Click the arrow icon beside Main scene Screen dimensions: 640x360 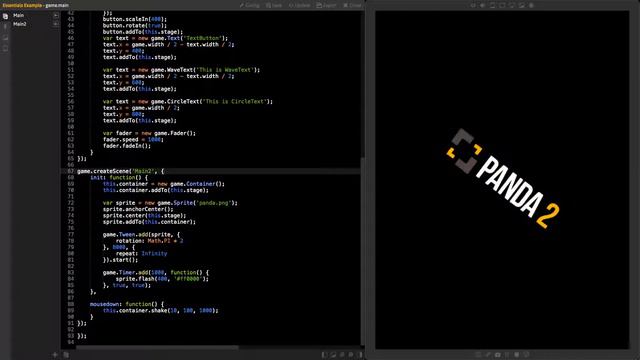click(x=56, y=16)
